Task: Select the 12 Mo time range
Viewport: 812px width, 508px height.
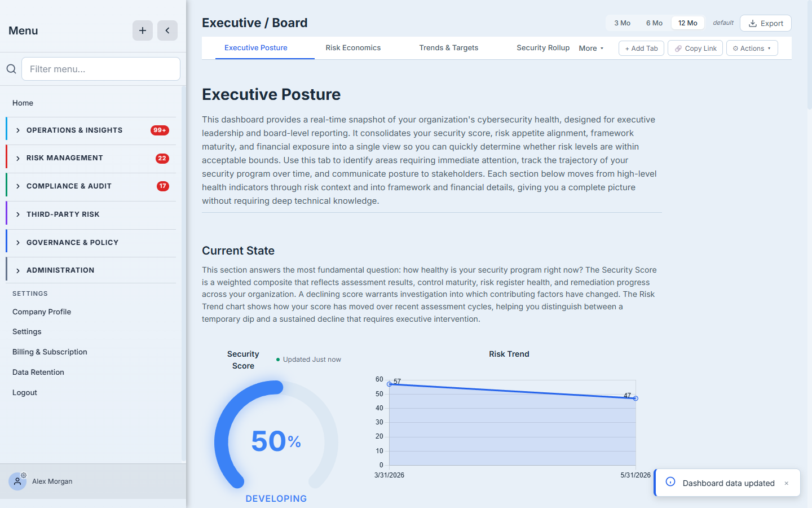Action: [688, 23]
